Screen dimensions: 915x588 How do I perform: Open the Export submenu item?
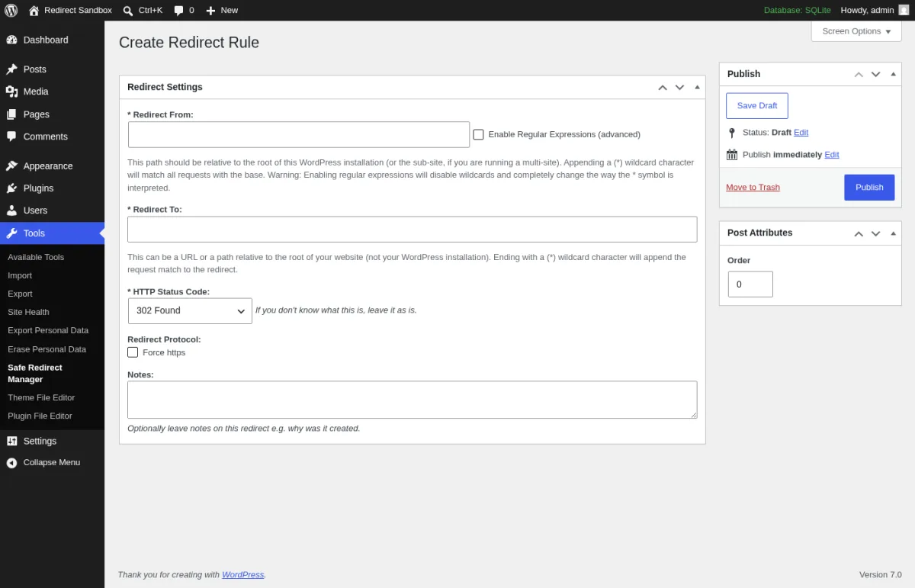[20, 294]
